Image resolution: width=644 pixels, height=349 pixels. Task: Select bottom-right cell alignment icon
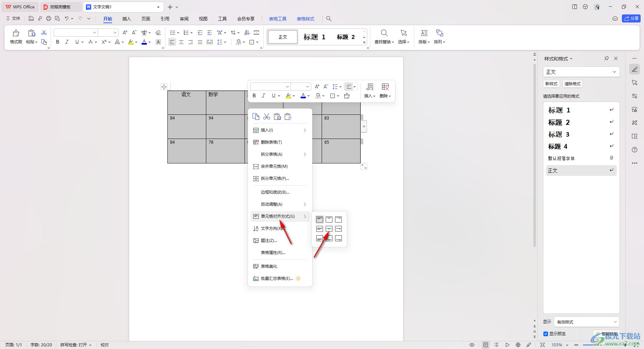[x=338, y=238]
